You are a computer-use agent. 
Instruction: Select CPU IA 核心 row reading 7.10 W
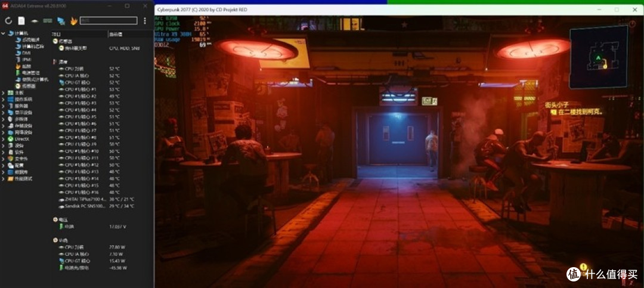tap(93, 254)
